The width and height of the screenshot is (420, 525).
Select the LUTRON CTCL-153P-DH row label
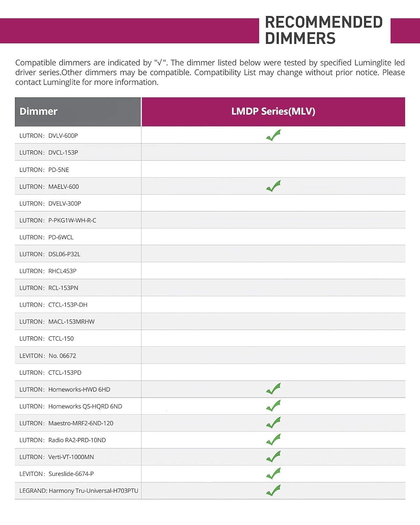coord(53,305)
